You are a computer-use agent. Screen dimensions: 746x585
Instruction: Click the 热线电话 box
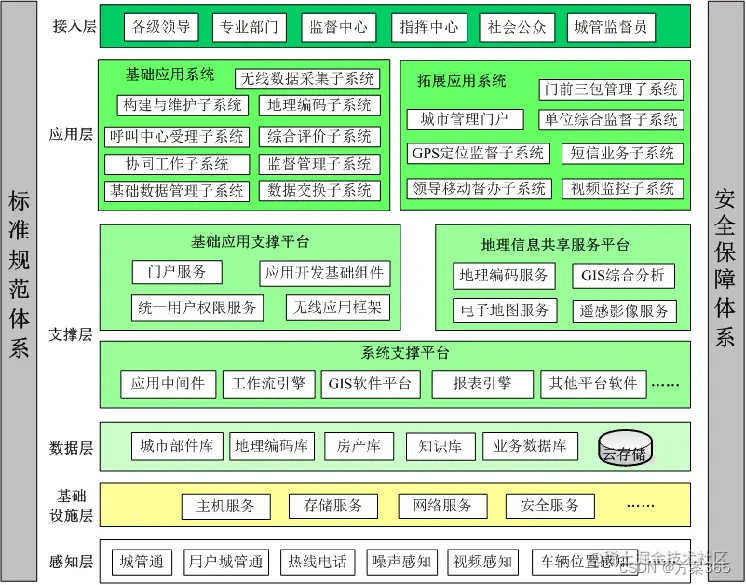(x=317, y=562)
